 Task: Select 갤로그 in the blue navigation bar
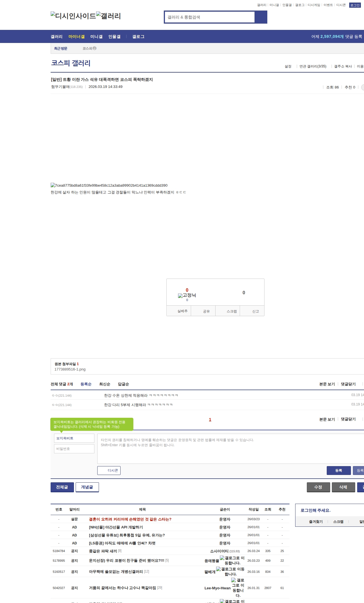138,36
